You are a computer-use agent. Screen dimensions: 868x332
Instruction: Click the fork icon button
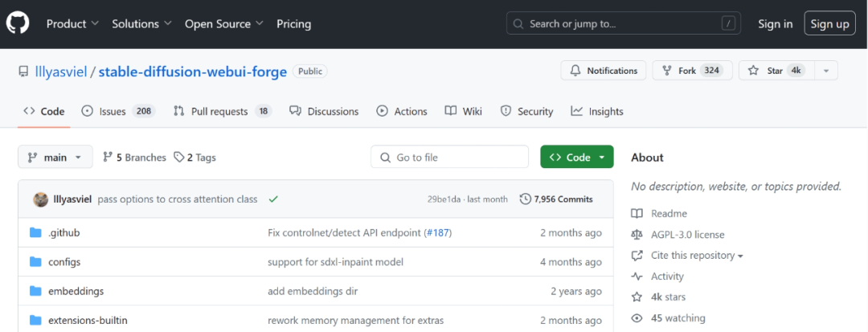pyautogui.click(x=667, y=71)
